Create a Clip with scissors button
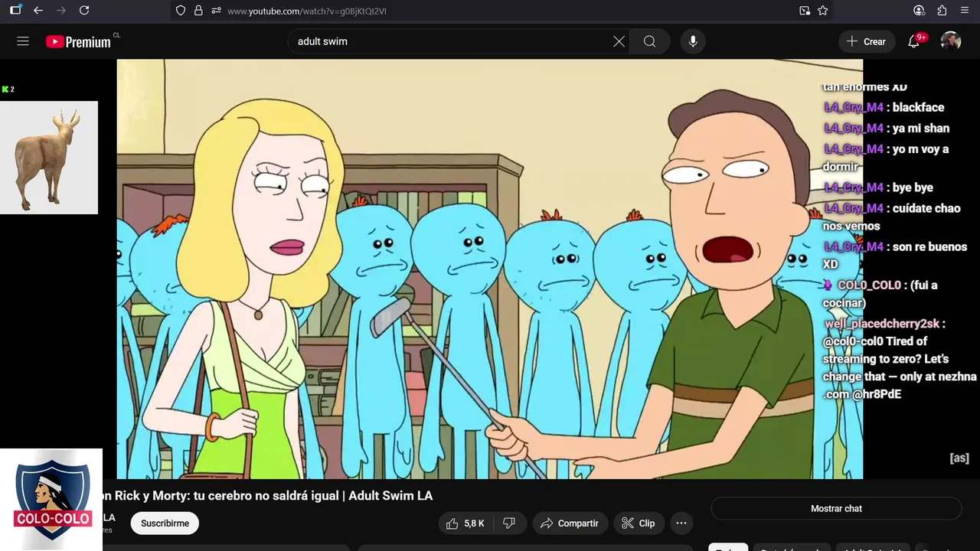The height and width of the screenshot is (551, 980). click(639, 523)
